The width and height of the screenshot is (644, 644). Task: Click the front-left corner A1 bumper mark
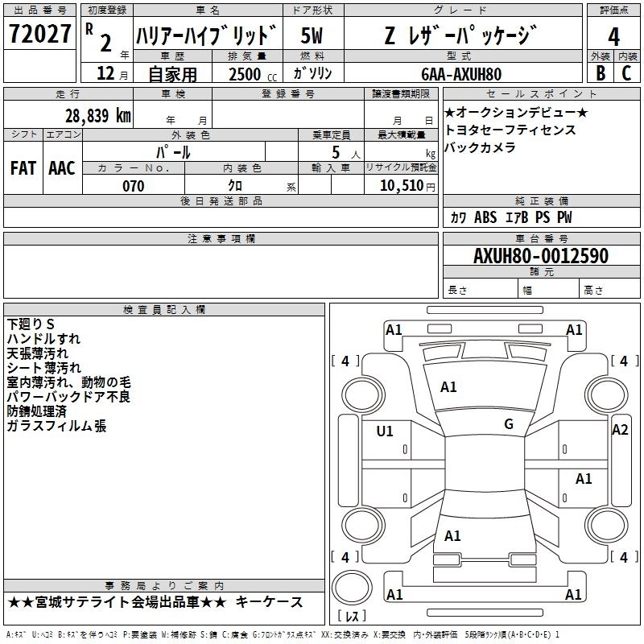click(394, 330)
